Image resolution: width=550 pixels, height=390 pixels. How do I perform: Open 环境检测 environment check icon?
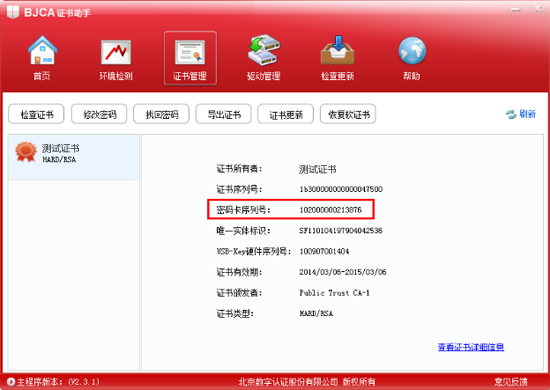point(116,52)
